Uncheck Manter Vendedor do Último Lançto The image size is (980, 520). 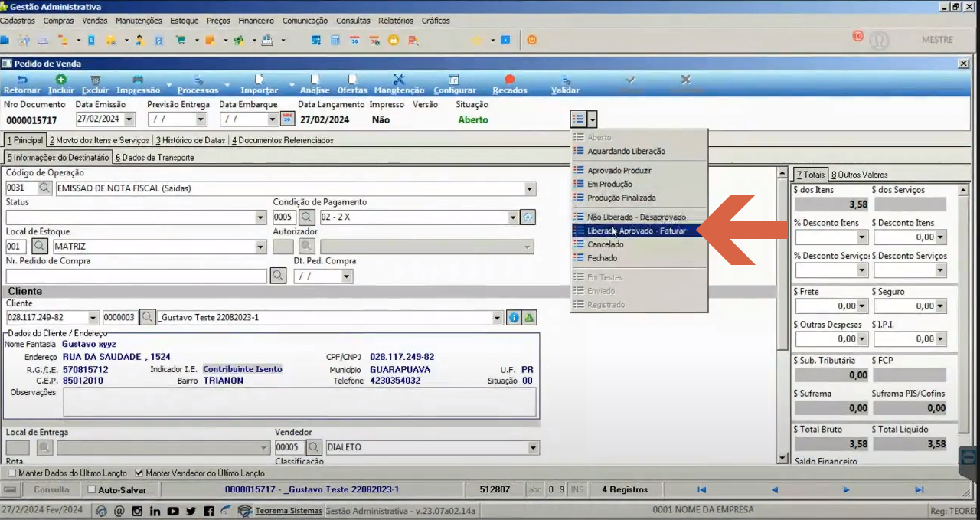pyautogui.click(x=139, y=473)
